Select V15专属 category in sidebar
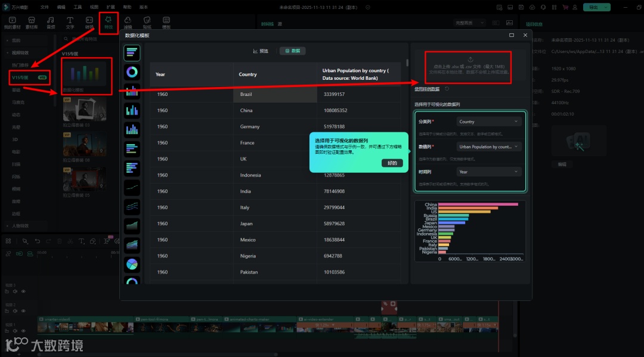Screen dimensions: 644x357 click(29, 77)
